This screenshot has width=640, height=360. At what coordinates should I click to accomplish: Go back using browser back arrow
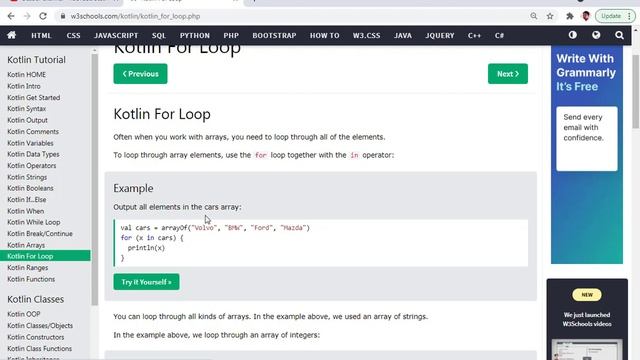(11, 16)
